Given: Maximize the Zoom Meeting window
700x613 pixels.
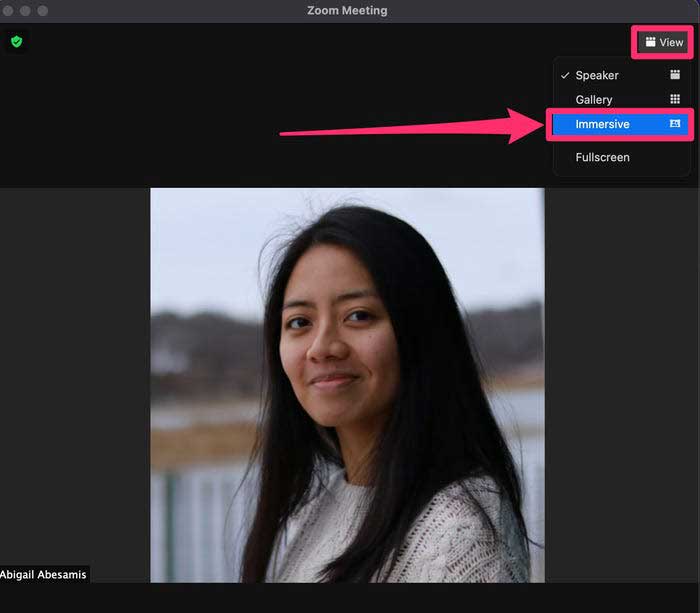Looking at the screenshot, I should point(43,10).
